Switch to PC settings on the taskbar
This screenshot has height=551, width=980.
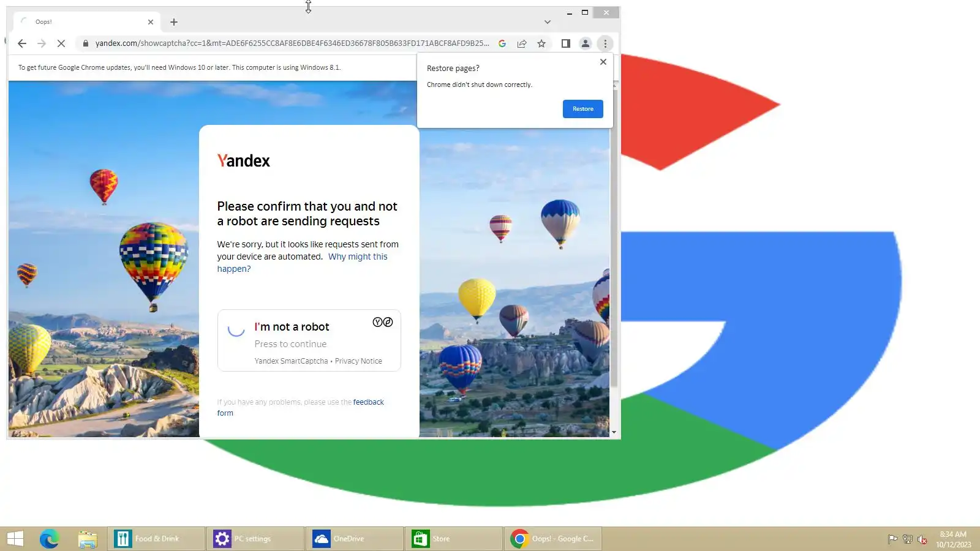pyautogui.click(x=255, y=539)
